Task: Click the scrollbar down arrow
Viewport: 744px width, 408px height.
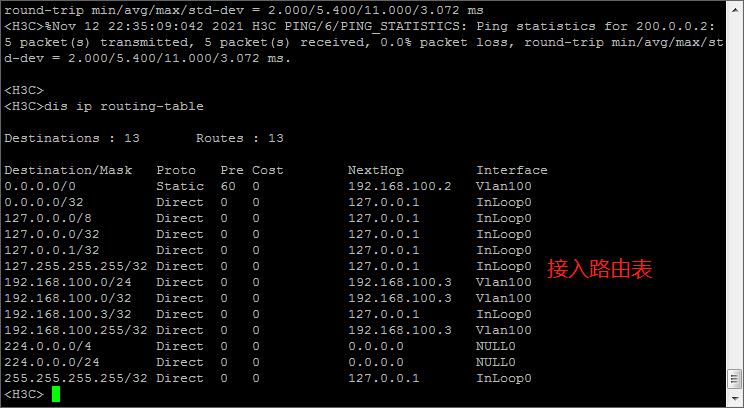Action: coord(734,379)
